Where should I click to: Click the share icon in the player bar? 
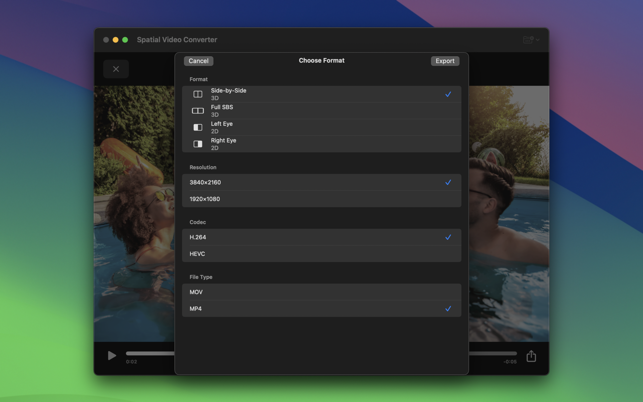click(x=531, y=356)
